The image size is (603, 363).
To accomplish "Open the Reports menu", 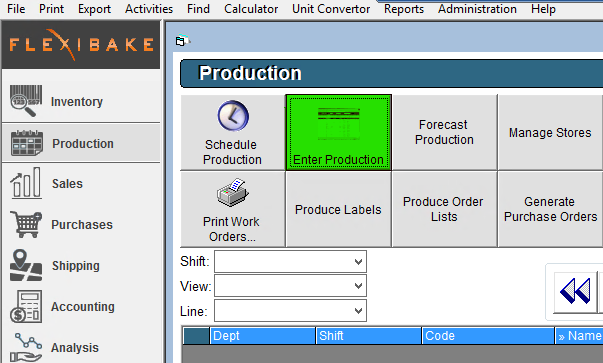I will [x=404, y=9].
